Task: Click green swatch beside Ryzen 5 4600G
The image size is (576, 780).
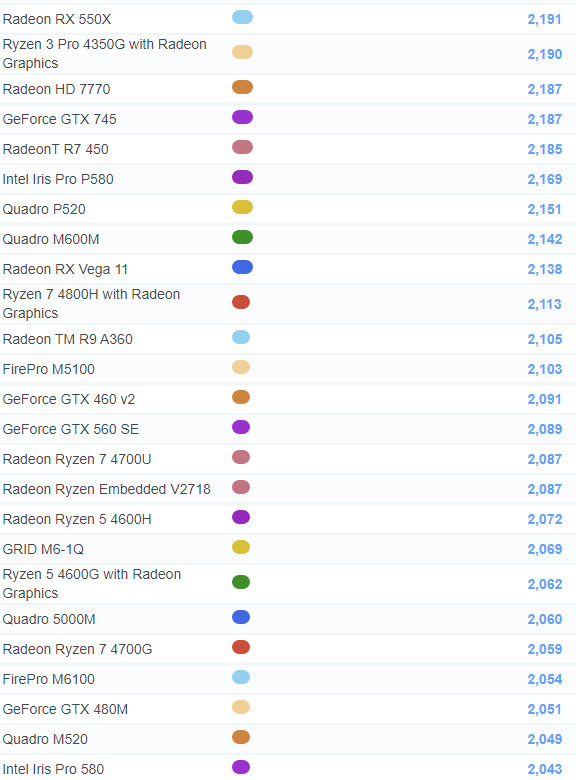Action: point(241,582)
